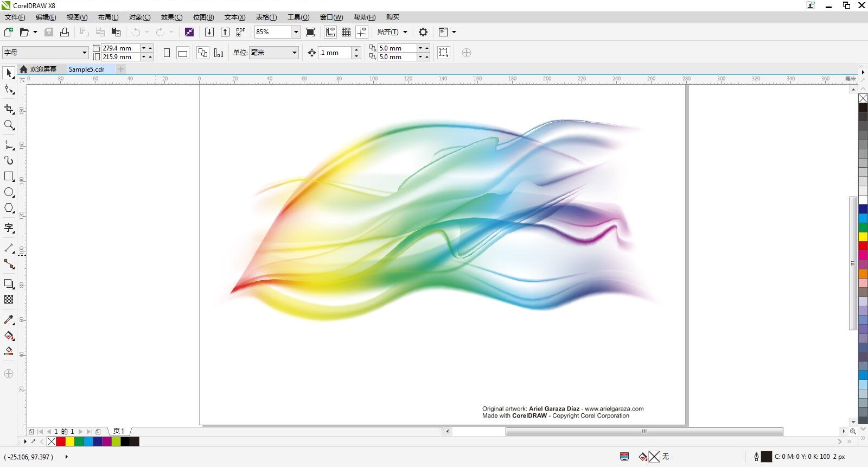Paste from the clipboard with the Paste icon
This screenshot has height=467, width=868.
(116, 32)
